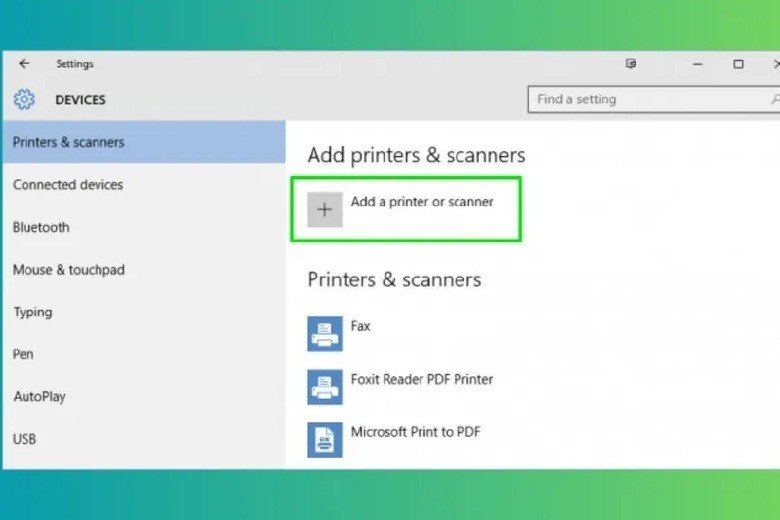Screen dimensions: 780x520
Task: Click the Add a printer or scanner label
Action: 422,202
